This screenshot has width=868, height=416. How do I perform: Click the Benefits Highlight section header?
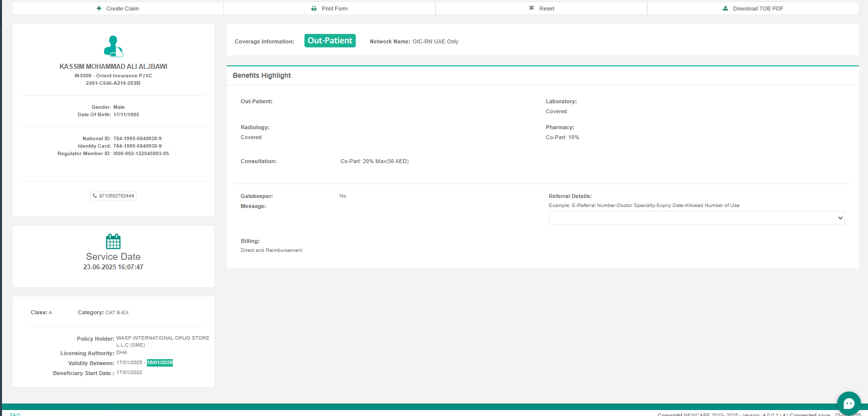point(262,75)
